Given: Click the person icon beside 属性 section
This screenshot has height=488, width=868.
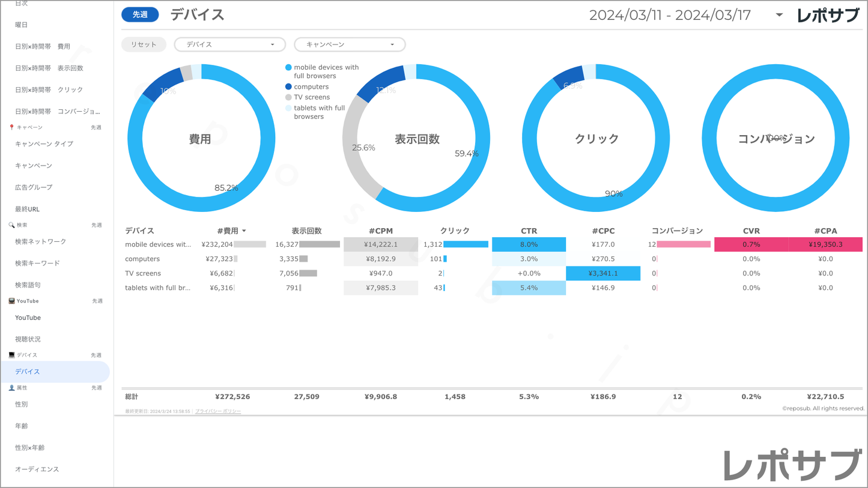Looking at the screenshot, I should click(11, 388).
